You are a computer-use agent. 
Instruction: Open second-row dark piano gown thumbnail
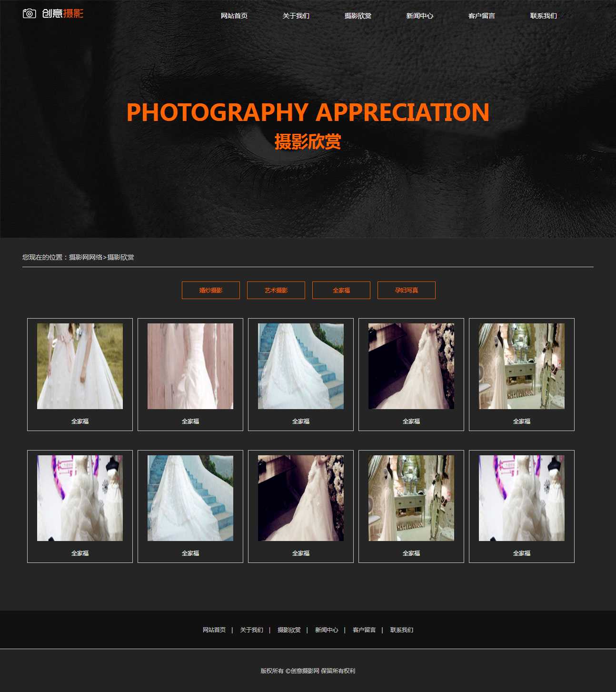(301, 498)
